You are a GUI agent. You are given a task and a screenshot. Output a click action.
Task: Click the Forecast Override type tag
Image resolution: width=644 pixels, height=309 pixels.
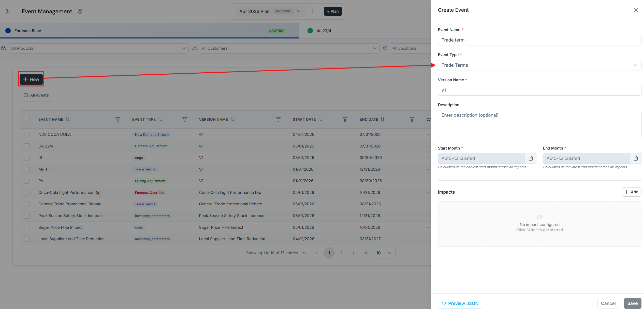coord(149,193)
